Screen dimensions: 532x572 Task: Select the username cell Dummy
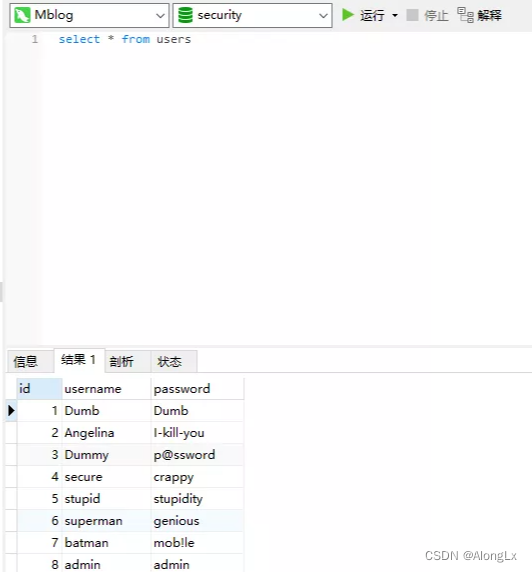click(106, 455)
